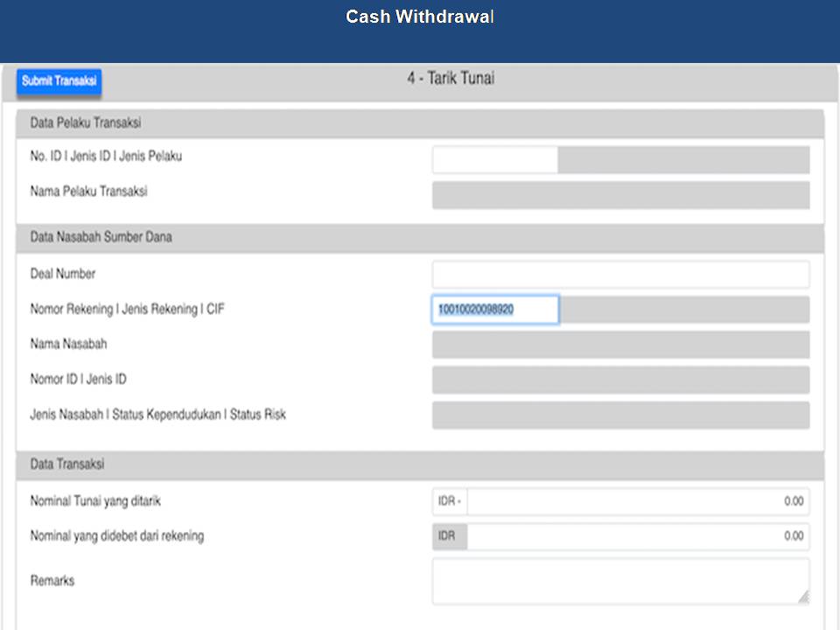Screen dimensions: 840x630
Task: Click the Data Pelaku Transaksi section header
Action: (419, 123)
